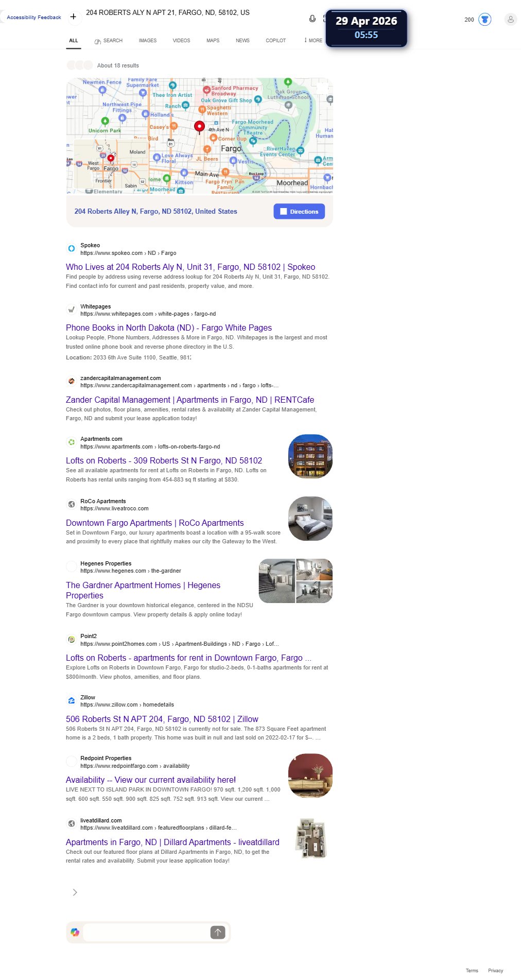Open 506 Roberts St N Zillow result
Image resolution: width=521 pixels, height=980 pixels.
coord(162,719)
